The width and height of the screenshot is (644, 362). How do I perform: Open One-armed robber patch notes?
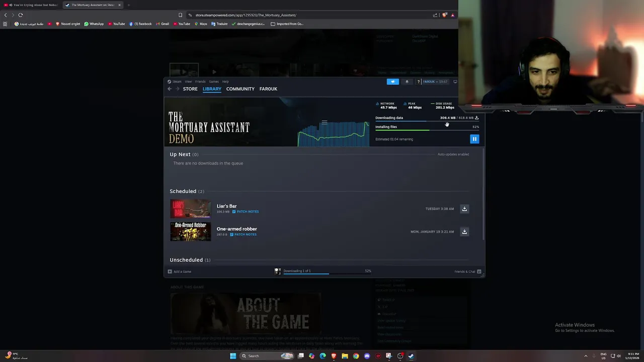244,234
